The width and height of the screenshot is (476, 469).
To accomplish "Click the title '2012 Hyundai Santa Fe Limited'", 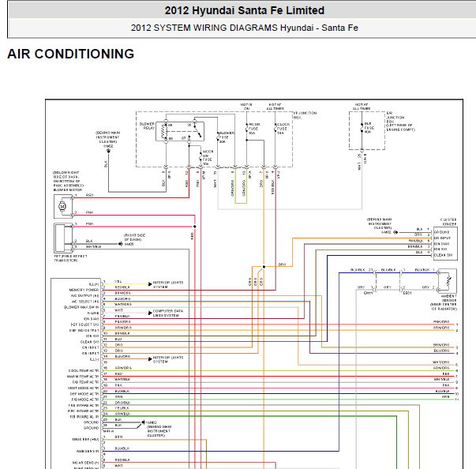I will click(x=245, y=10).
